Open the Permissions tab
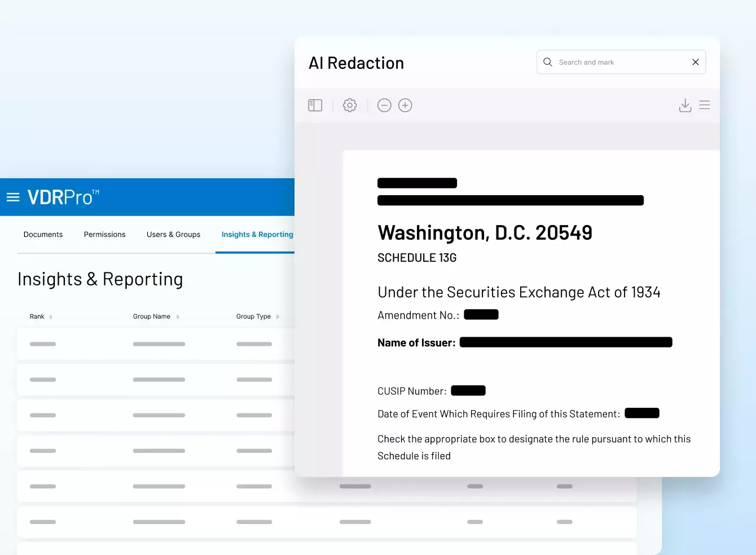Viewport: 756px width, 555px height. tap(104, 235)
